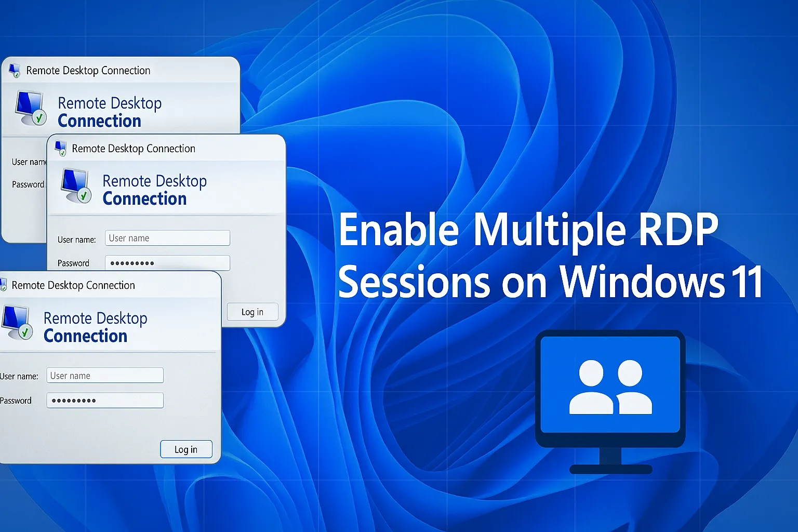
Task: Click the bold "Connection" heading in the frontmost window
Action: [x=86, y=336]
